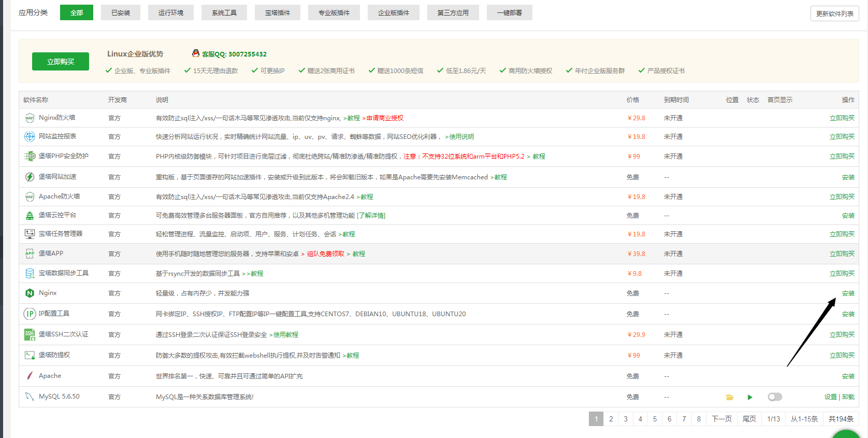Click current page 1 button

click(x=596, y=419)
